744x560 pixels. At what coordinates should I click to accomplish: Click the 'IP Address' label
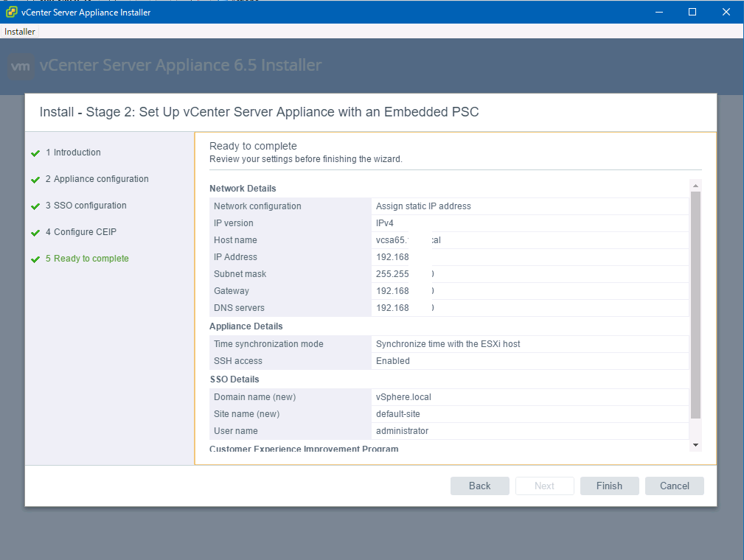235,257
